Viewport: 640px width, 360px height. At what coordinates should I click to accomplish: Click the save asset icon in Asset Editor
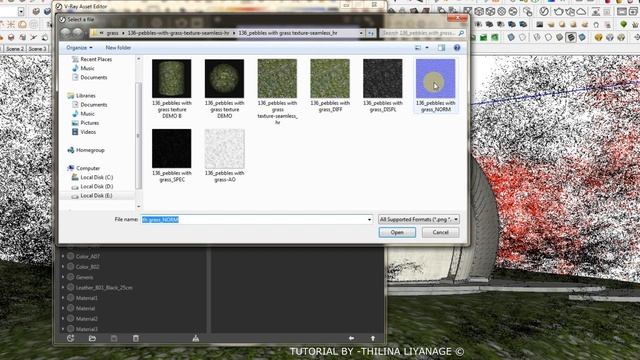114,338
